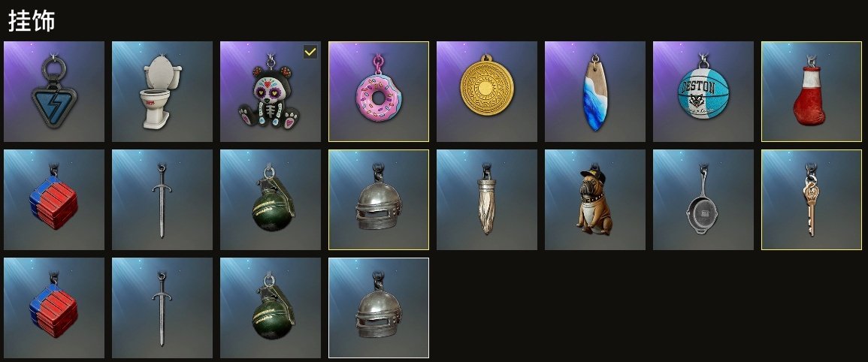This screenshot has height=362, width=868.
Task: Select the blue wave surfboard charm
Action: point(595,92)
